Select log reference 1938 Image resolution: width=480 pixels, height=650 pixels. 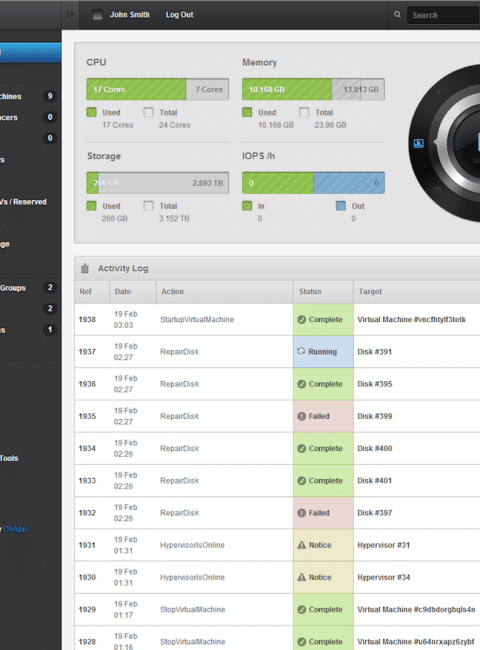coord(87,320)
